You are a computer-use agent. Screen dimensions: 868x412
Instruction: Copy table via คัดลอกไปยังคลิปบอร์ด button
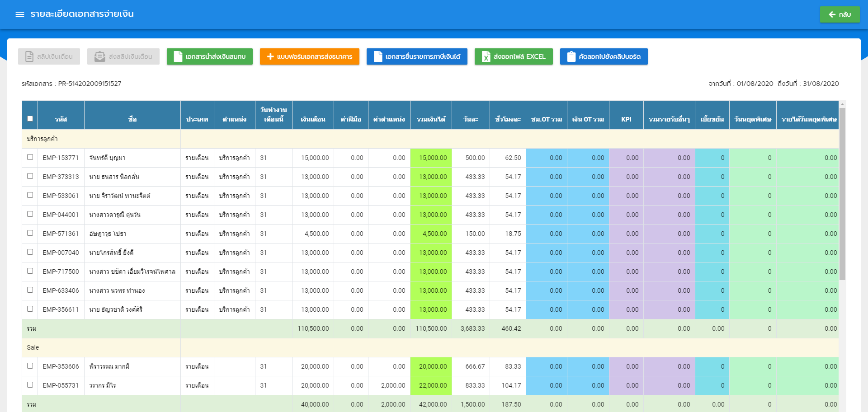pyautogui.click(x=604, y=56)
